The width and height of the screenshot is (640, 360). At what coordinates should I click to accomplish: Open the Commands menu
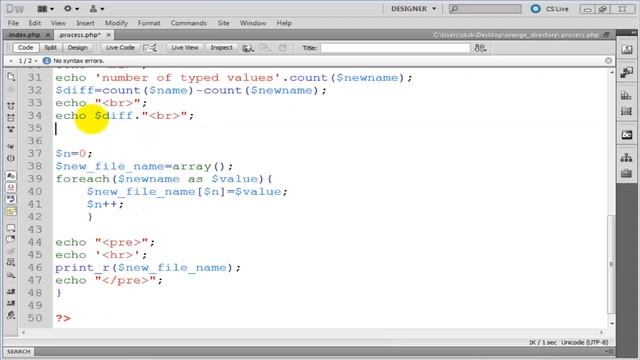click(x=189, y=23)
